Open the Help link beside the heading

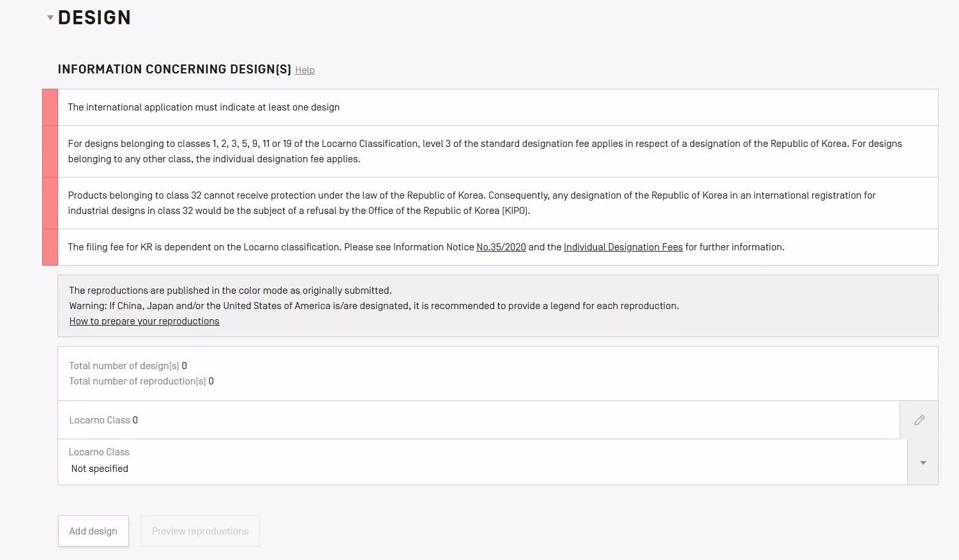coord(305,70)
